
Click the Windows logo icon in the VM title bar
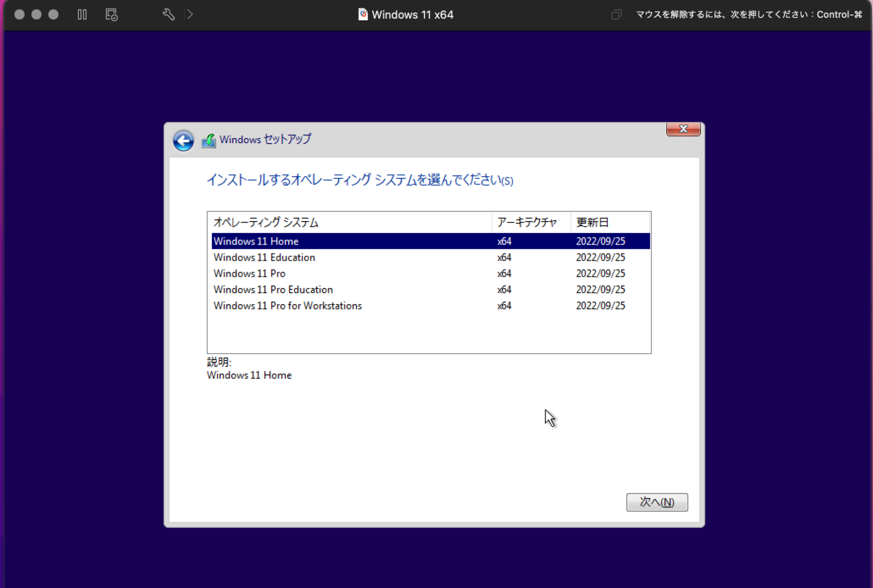pos(362,14)
